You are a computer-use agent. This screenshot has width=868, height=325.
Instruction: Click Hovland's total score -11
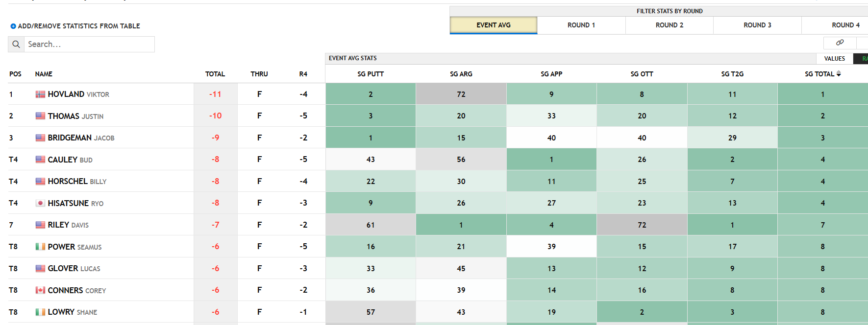click(x=215, y=94)
